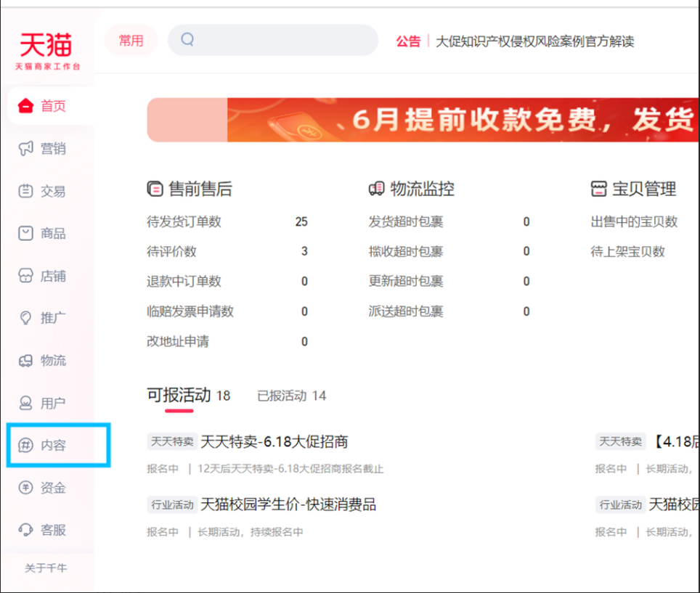Open announcement 大促知识产权侵权风险案例官方解读
This screenshot has height=593, width=700.
click(x=535, y=41)
